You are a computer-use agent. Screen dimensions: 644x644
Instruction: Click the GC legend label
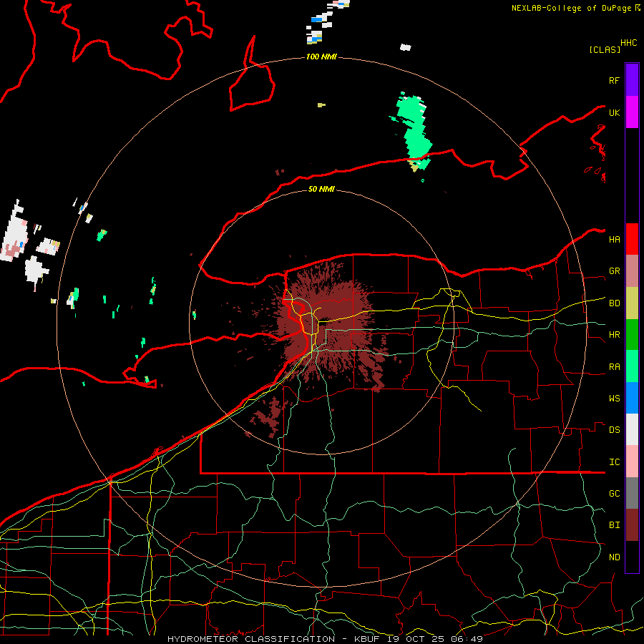(x=614, y=494)
